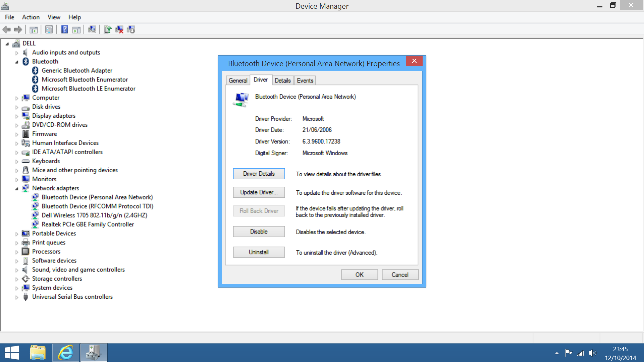Open the Events tab in Properties
This screenshot has width=644, height=362.
coord(305,80)
